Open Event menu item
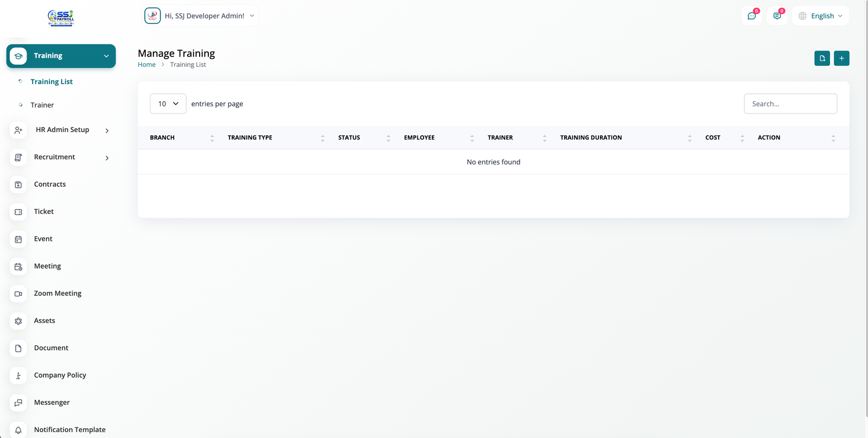This screenshot has height=438, width=868. [x=43, y=239]
